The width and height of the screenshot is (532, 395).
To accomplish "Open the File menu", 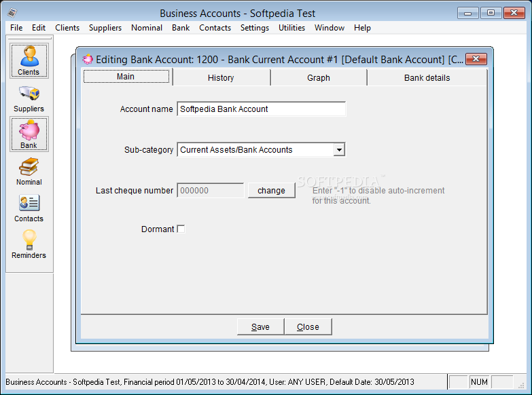I will [x=16, y=28].
